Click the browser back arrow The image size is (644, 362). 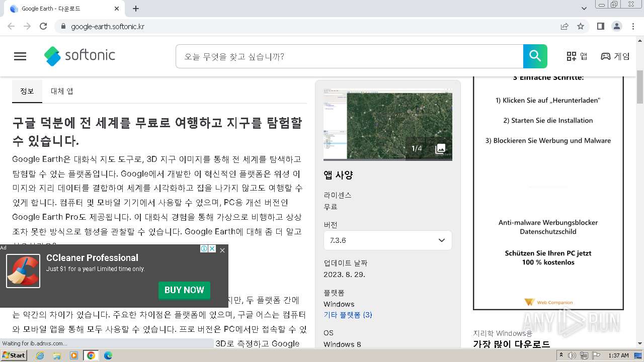click(x=11, y=26)
